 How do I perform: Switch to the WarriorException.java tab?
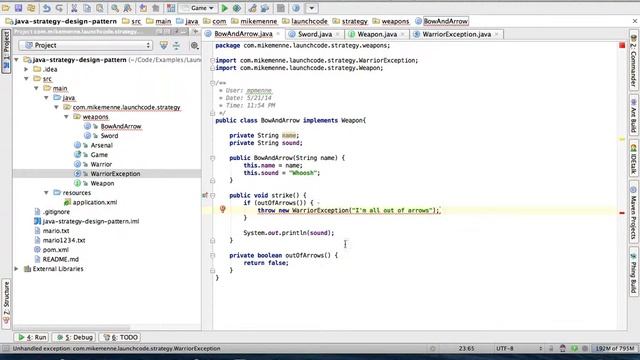[456, 34]
